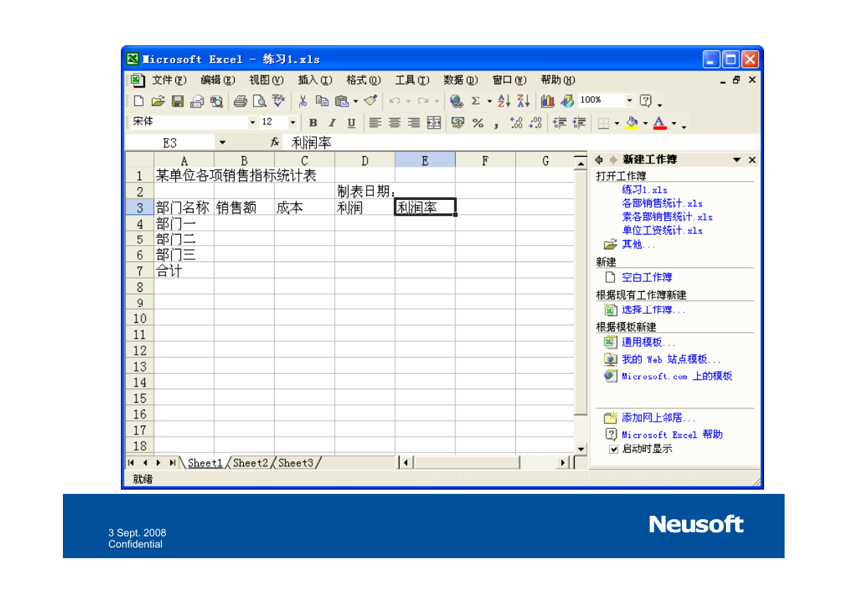Click the 选择工作簿... link
This screenshot has width=868, height=614.
click(653, 309)
